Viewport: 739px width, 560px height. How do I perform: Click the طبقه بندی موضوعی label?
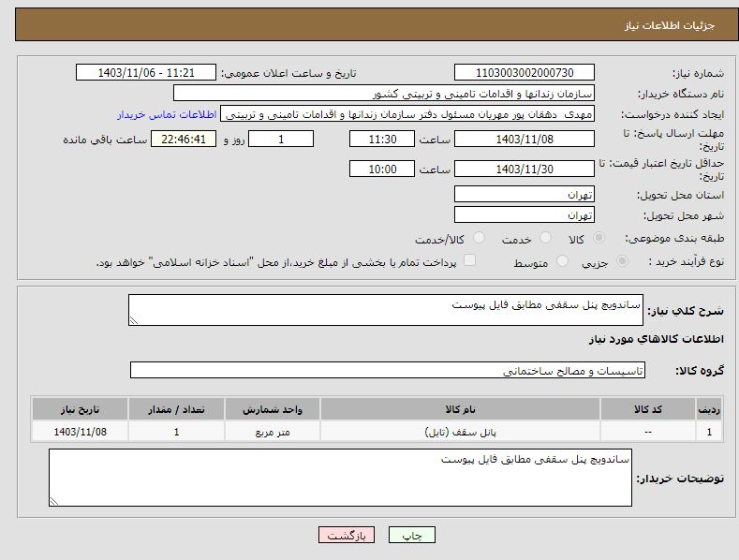(x=674, y=238)
